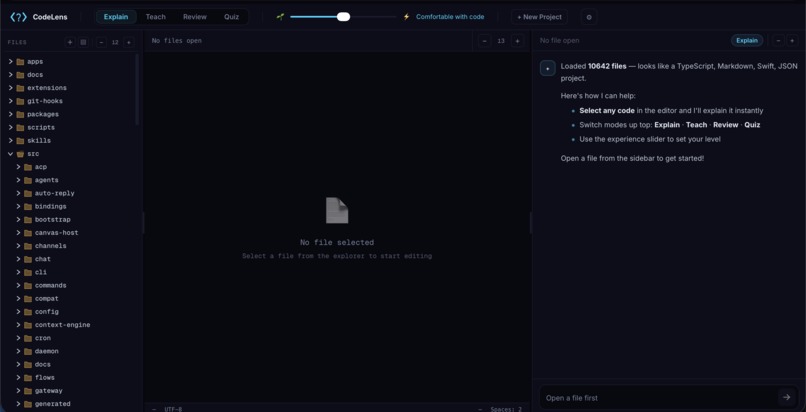Decrease file tree font size below 12
The width and height of the screenshot is (806, 412).
[101, 42]
